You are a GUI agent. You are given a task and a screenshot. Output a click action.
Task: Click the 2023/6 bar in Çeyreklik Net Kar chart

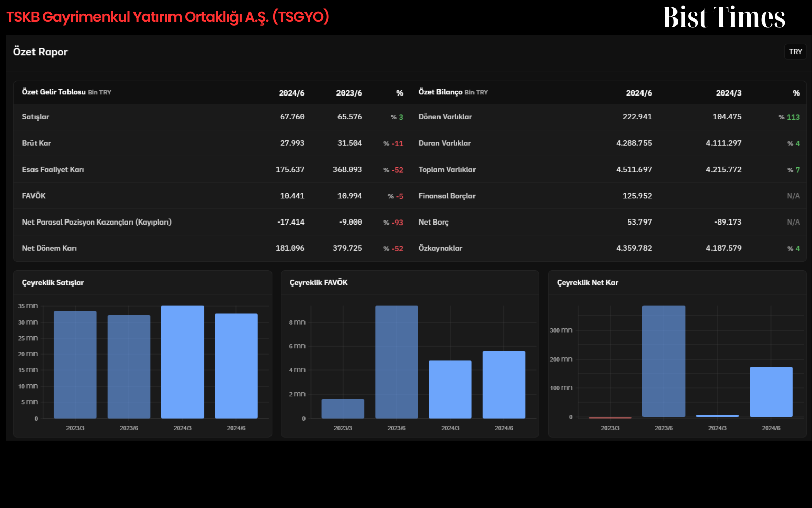(664, 361)
